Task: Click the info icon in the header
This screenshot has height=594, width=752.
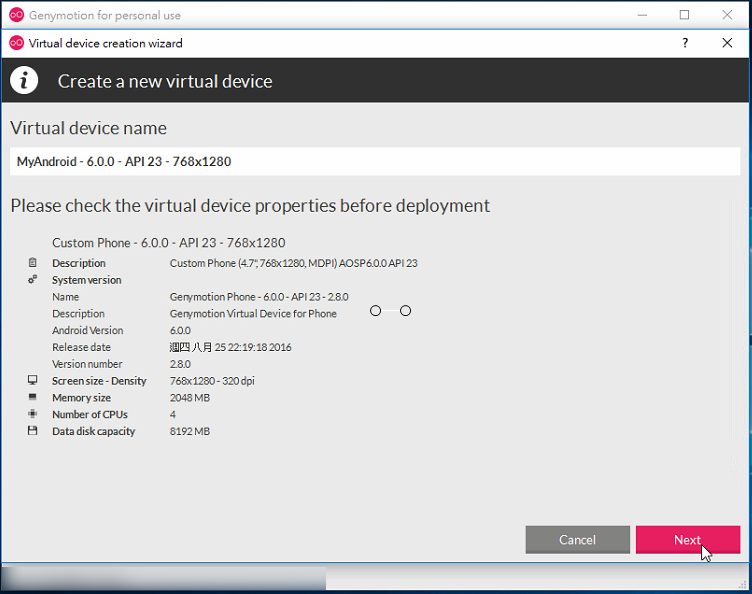Action: point(24,81)
